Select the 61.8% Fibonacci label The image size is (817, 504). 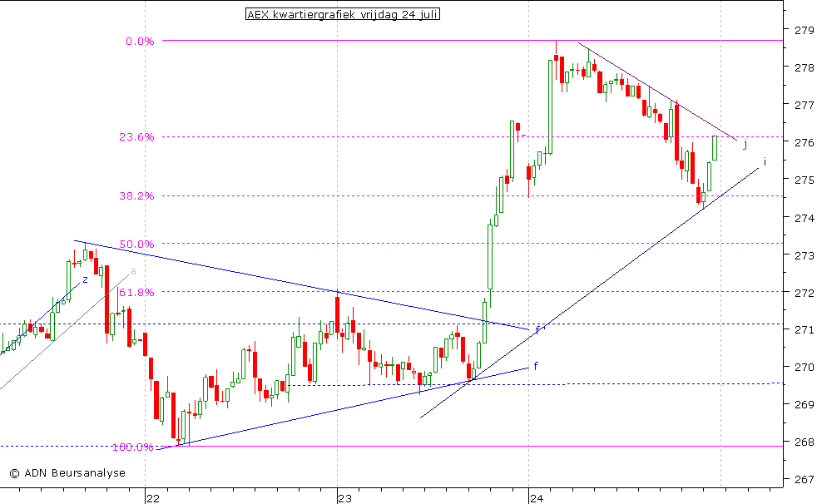[136, 293]
